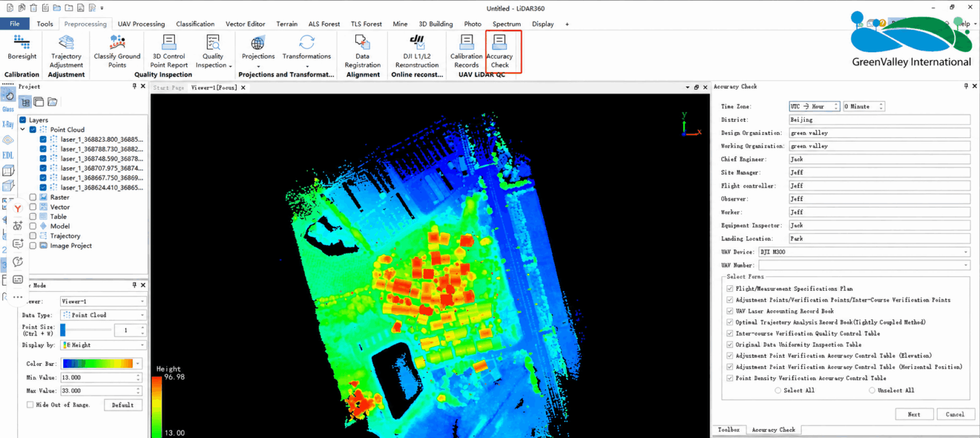This screenshot has height=438, width=980.
Task: Collapse the Point Cloud tree node
Action: tap(24, 130)
